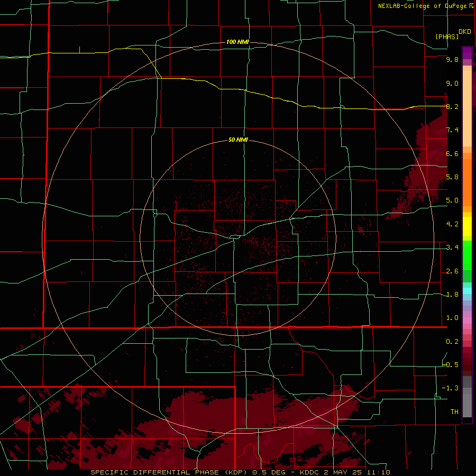The height and width of the screenshot is (476, 476).
Task: Click the DKD label above the color scale
Action: pos(465,32)
